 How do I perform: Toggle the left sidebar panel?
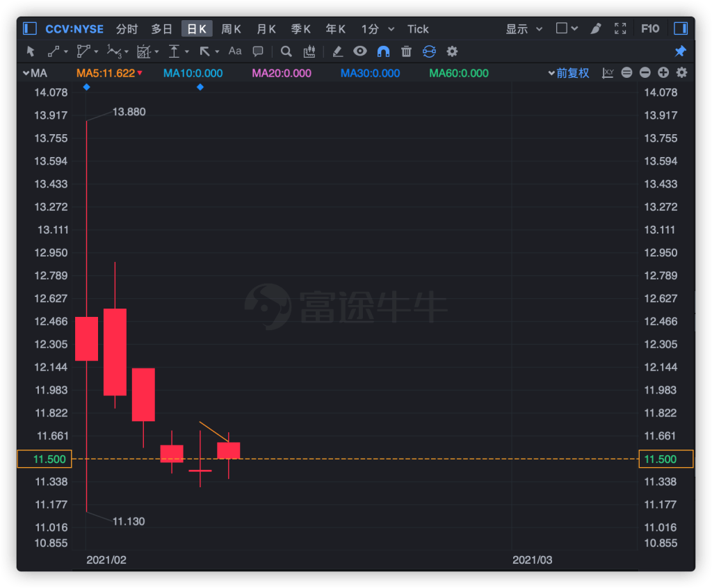tap(30, 28)
